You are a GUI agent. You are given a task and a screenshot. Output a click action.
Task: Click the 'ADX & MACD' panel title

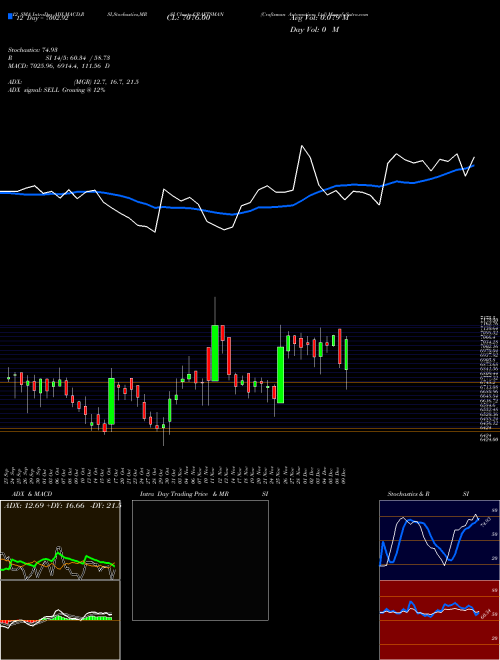point(32,494)
